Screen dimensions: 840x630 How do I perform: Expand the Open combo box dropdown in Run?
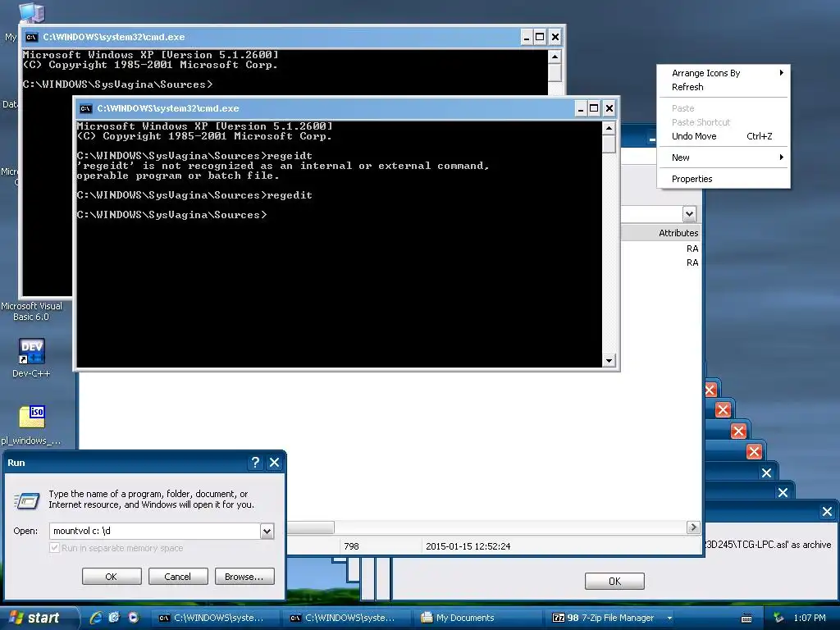click(267, 531)
